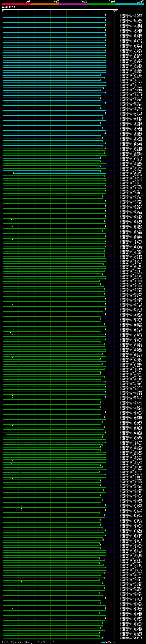The height and width of the screenshot is (644, 146).
Task: Open hit UniRef100_A8JDP4
Action: (x=131, y=15)
